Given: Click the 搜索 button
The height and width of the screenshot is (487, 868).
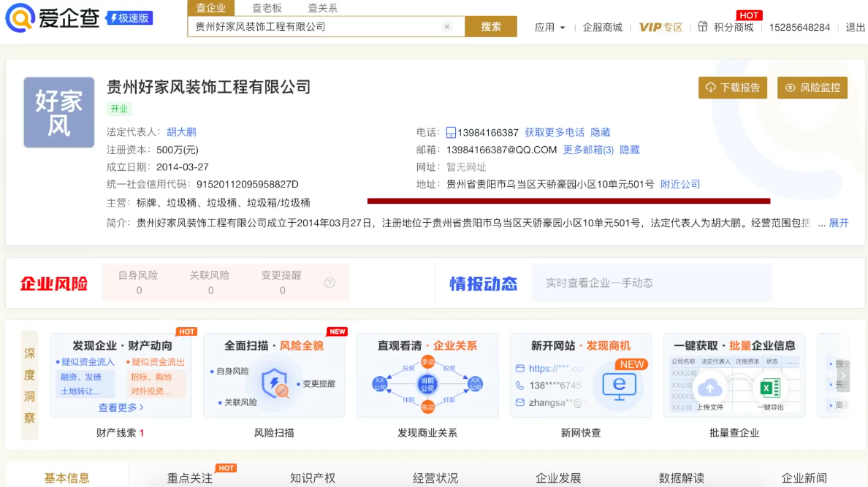Looking at the screenshot, I should click(x=491, y=26).
